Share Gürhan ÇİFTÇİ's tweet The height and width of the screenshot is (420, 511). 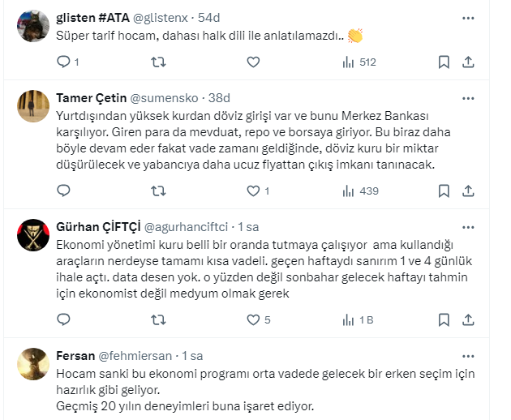[x=469, y=320]
